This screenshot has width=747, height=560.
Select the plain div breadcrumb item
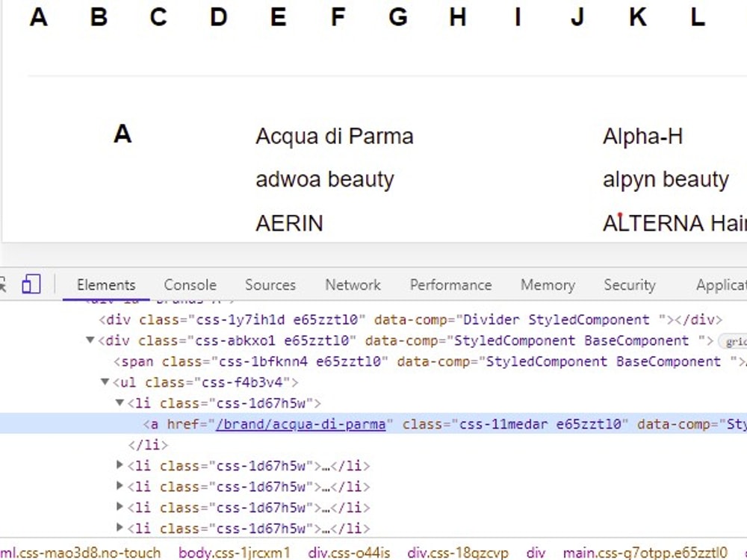tap(536, 553)
